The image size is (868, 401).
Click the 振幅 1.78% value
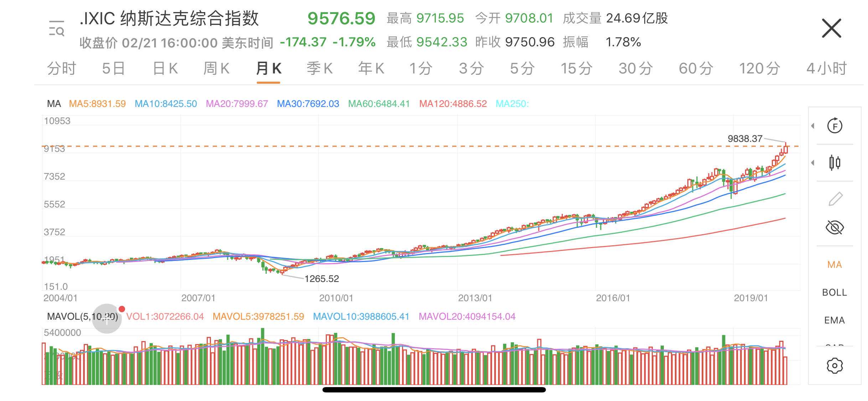point(602,42)
